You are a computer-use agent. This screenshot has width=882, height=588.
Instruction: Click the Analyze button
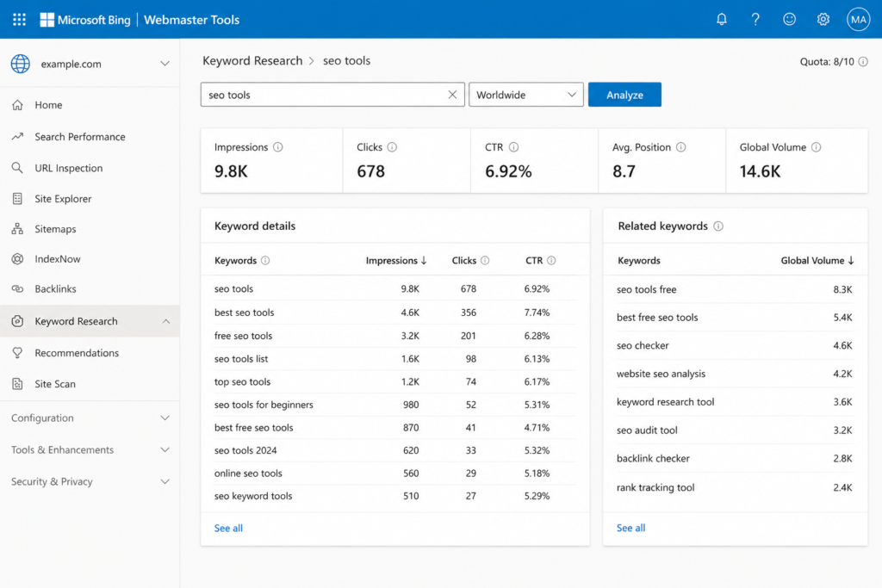pyautogui.click(x=624, y=95)
